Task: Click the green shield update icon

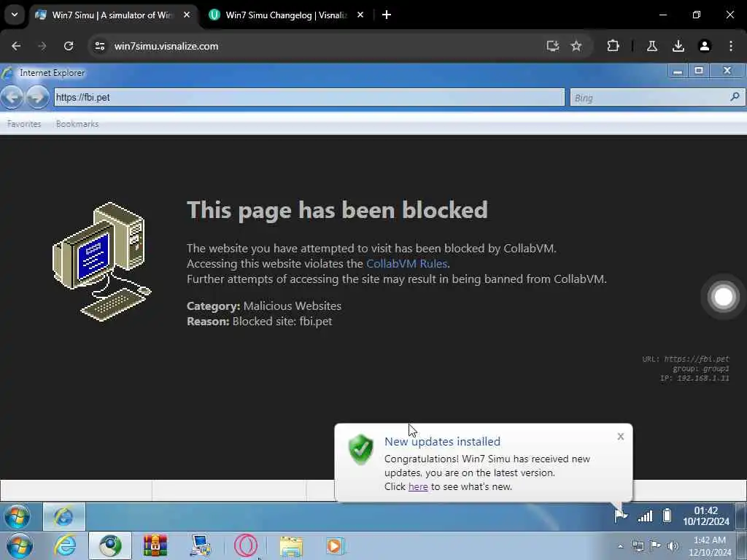Action: [360, 449]
